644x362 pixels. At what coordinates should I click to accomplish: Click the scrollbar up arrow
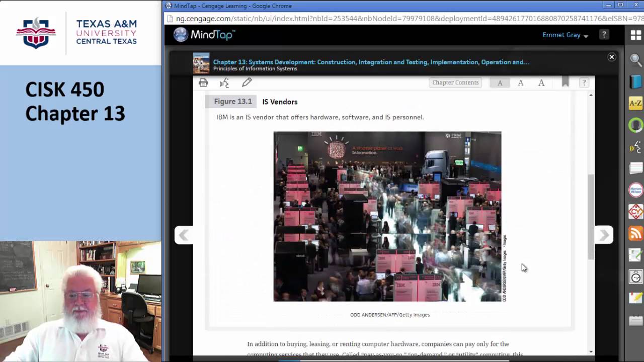tap(591, 95)
